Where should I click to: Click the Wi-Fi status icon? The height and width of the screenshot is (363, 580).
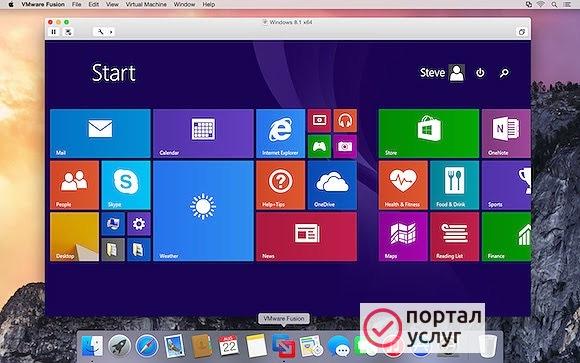click(541, 4)
